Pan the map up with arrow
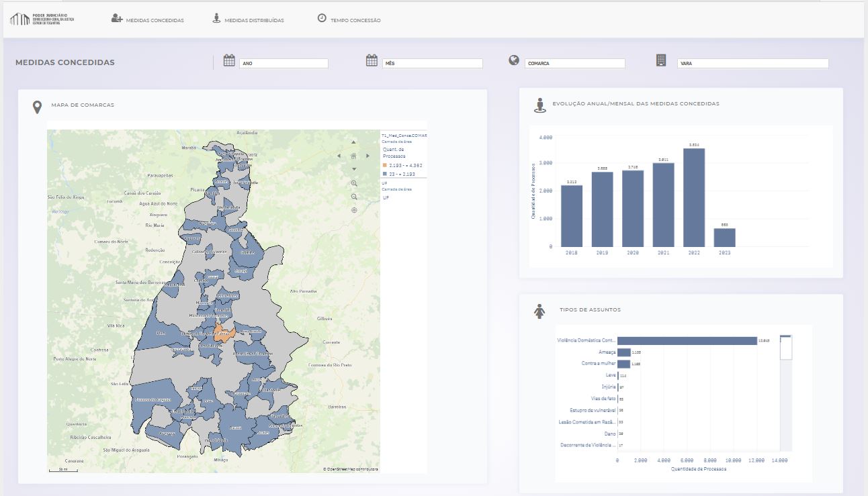Image resolution: width=868 pixels, height=496 pixels. (x=354, y=142)
